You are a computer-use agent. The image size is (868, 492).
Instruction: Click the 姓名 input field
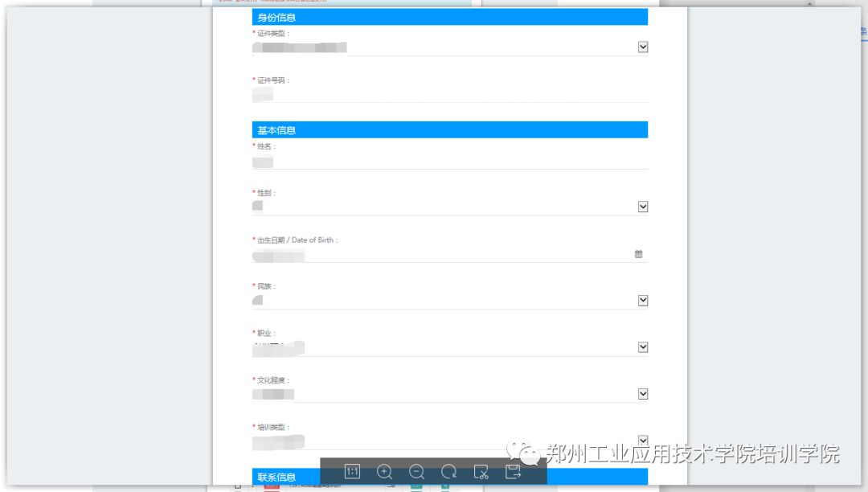449,162
